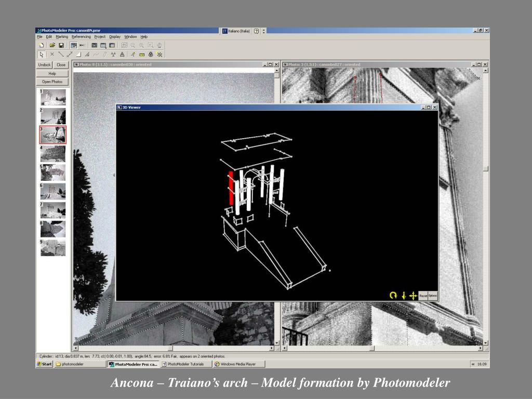Click the Save floppy disk icon

click(61, 45)
